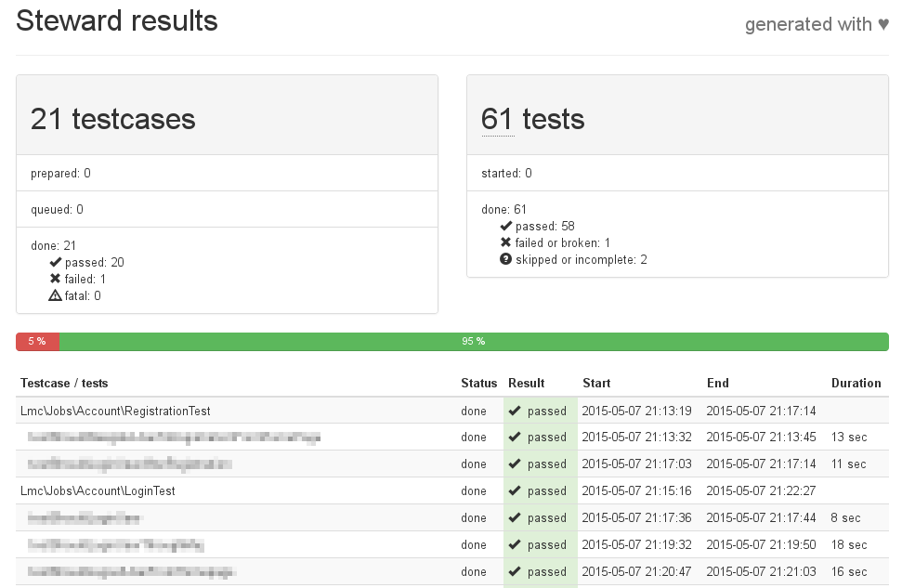
Task: Click the question icon beside 'skipped or incomplete'
Action: click(506, 259)
